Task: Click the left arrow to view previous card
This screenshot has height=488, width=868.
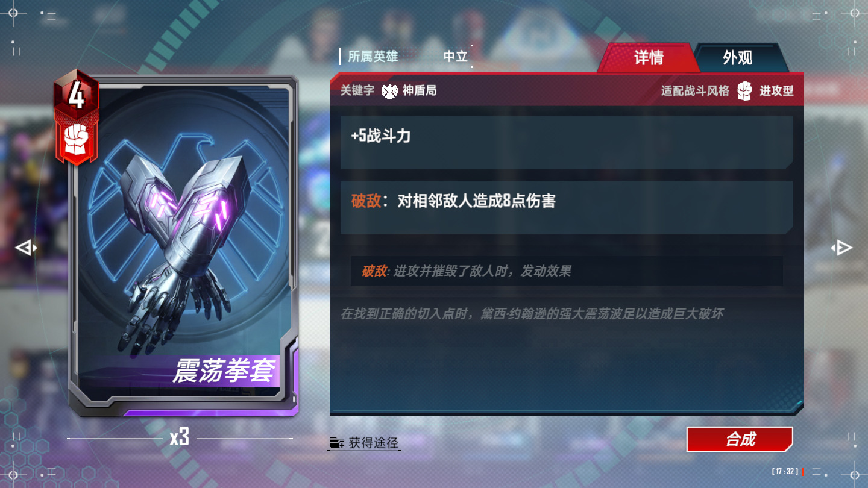Action: [x=26, y=248]
